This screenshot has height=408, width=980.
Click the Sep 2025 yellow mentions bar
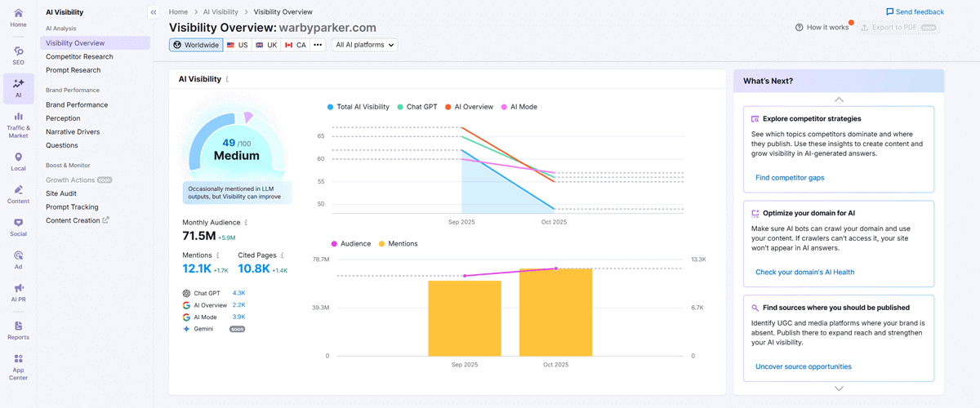click(x=465, y=318)
